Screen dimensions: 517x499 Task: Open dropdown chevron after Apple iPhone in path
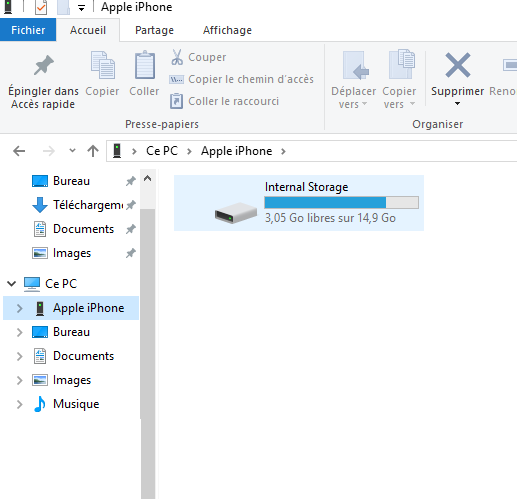283,151
